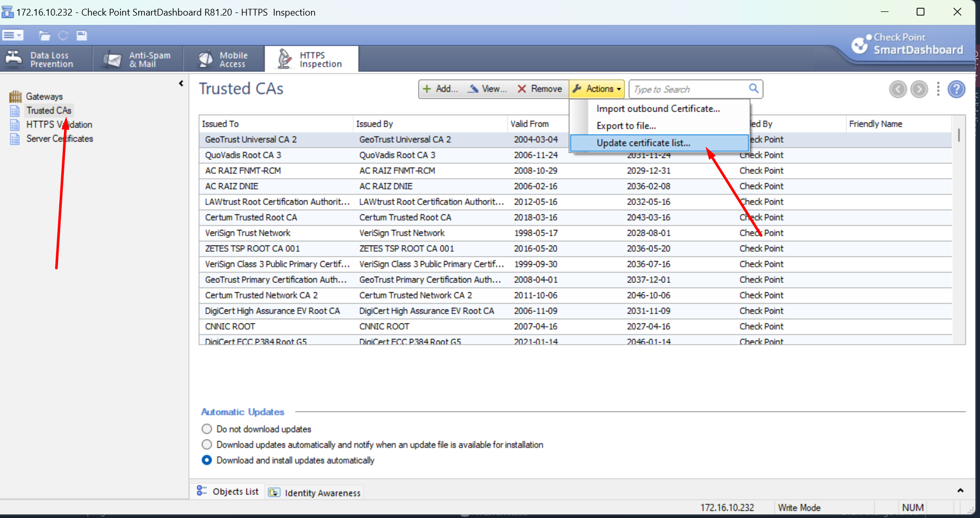Remove the selected certificate
980x518 pixels.
point(540,89)
